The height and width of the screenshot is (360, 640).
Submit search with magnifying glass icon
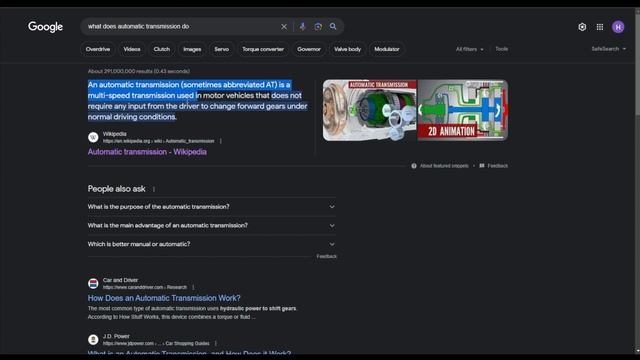[333, 27]
